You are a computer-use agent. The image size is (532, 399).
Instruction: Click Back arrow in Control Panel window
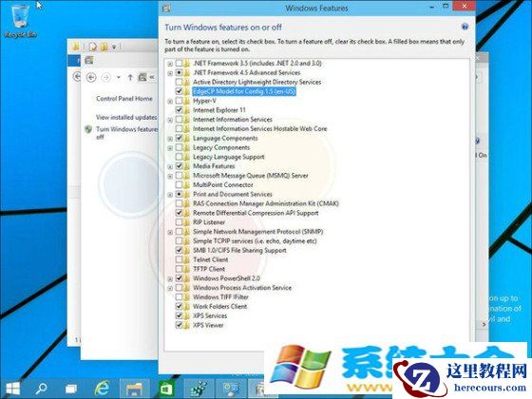pyautogui.click(x=91, y=77)
